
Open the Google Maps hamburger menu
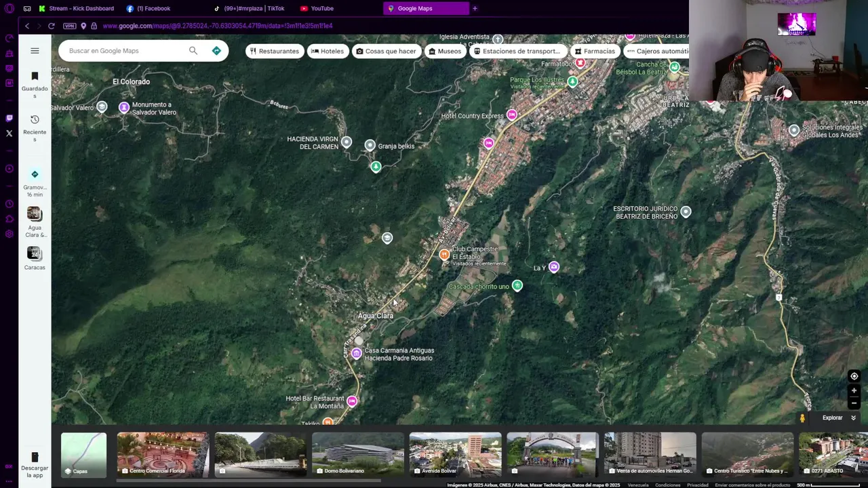pos(35,51)
